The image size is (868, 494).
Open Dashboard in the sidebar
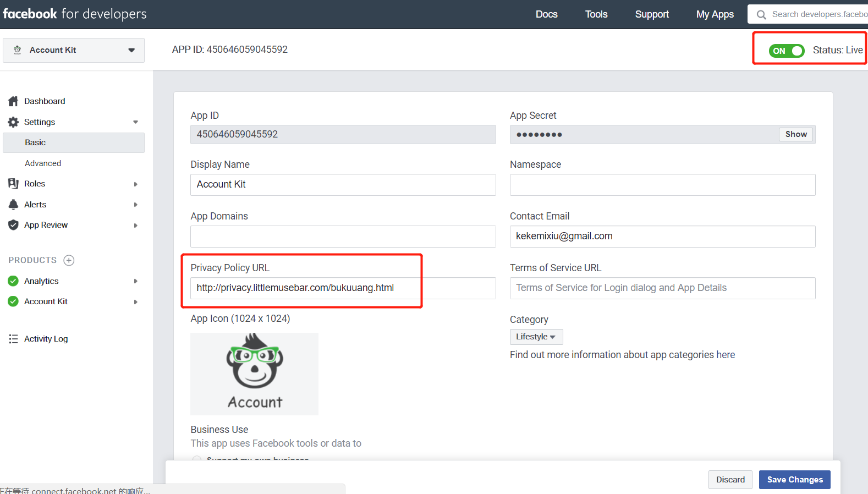[x=45, y=101]
